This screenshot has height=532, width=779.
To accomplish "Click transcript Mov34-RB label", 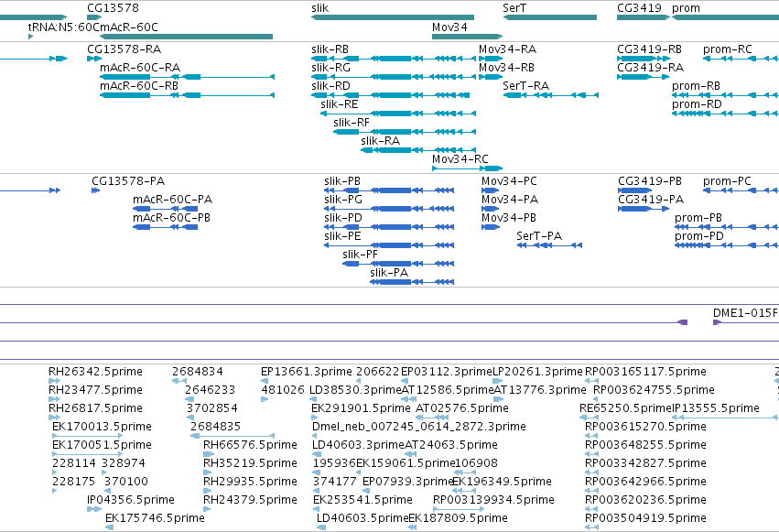I will click(506, 68).
